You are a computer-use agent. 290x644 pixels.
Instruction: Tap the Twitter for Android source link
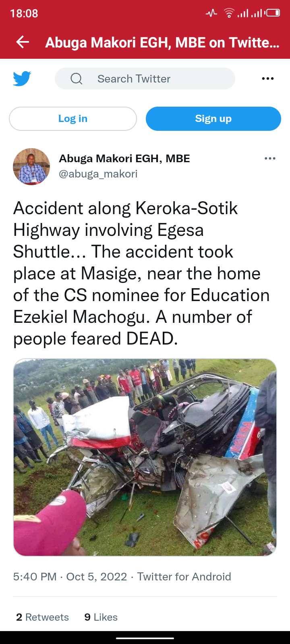point(184,577)
